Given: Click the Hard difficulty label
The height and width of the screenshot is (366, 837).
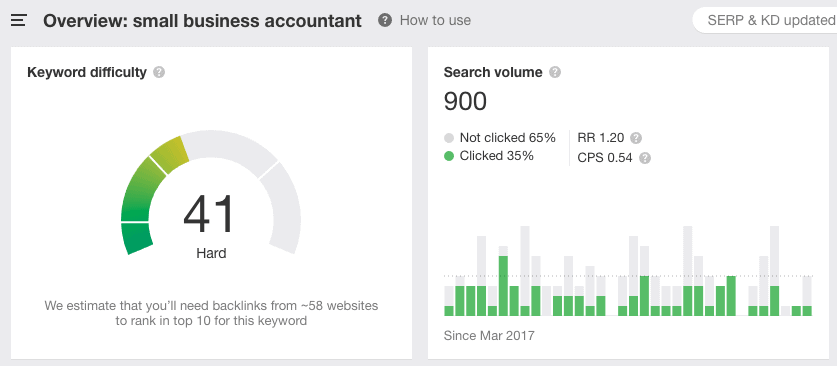Looking at the screenshot, I should pyautogui.click(x=211, y=253).
